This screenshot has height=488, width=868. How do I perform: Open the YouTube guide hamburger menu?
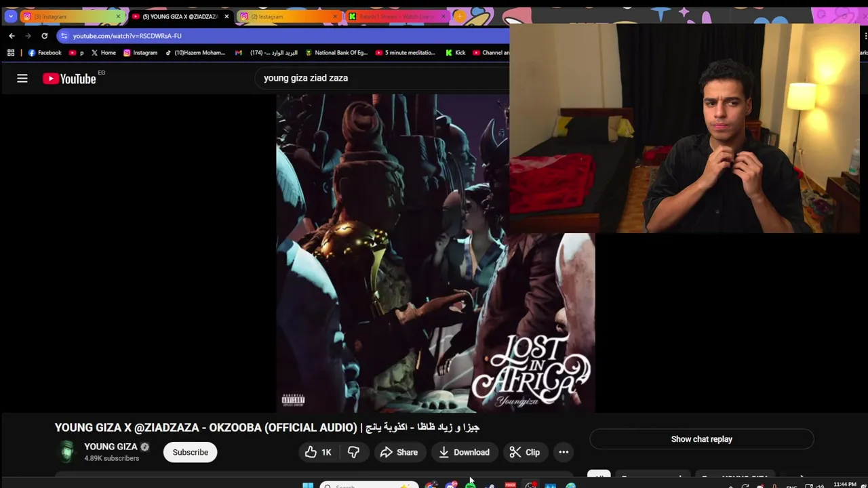pyautogui.click(x=22, y=79)
